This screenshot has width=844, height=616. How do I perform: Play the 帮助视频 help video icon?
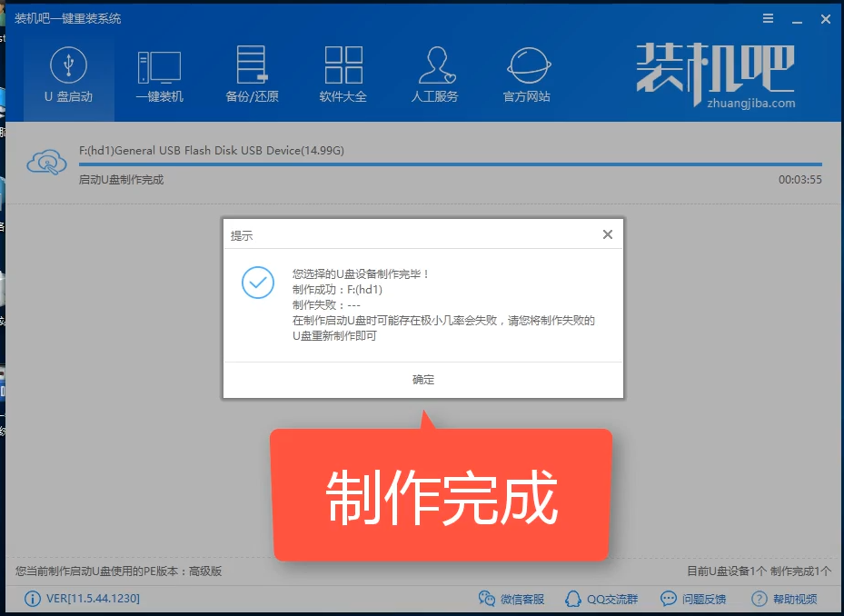(759, 599)
